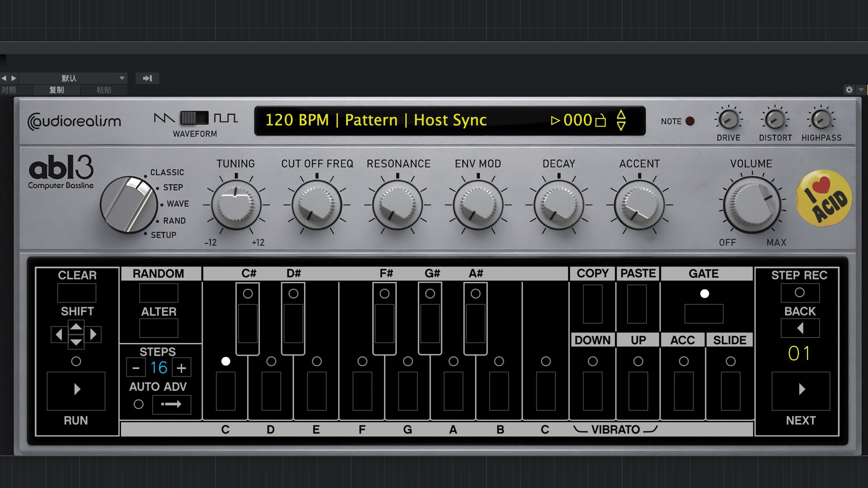The height and width of the screenshot is (488, 868).
Task: Click the 复制 copy tab
Action: [x=57, y=90]
